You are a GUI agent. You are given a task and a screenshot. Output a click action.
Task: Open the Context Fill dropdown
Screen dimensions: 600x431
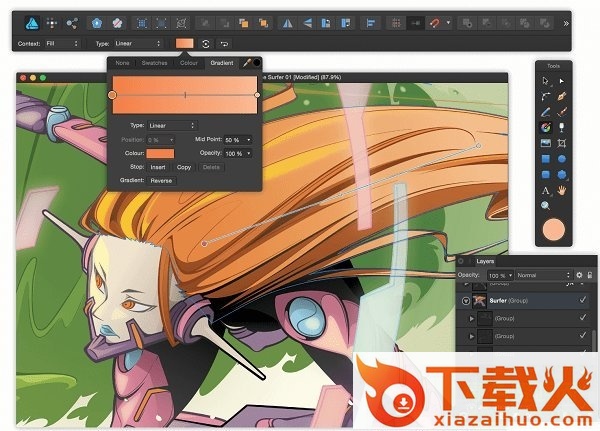[64, 44]
